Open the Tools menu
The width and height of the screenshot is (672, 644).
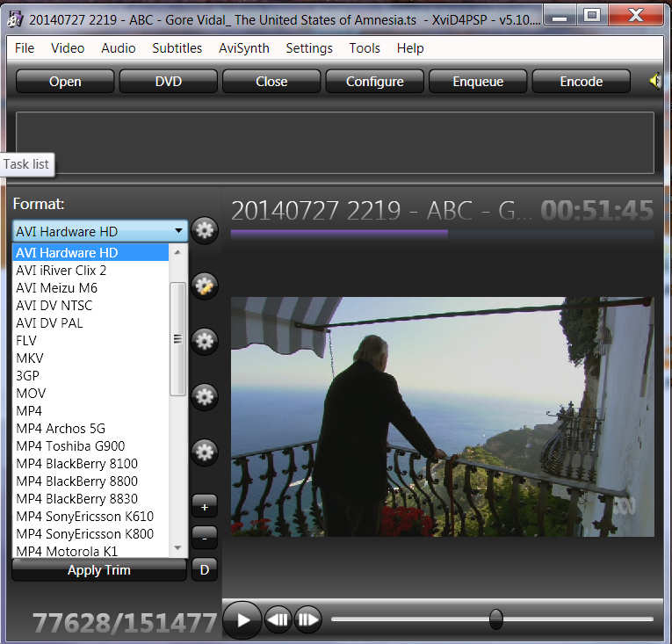coord(365,48)
